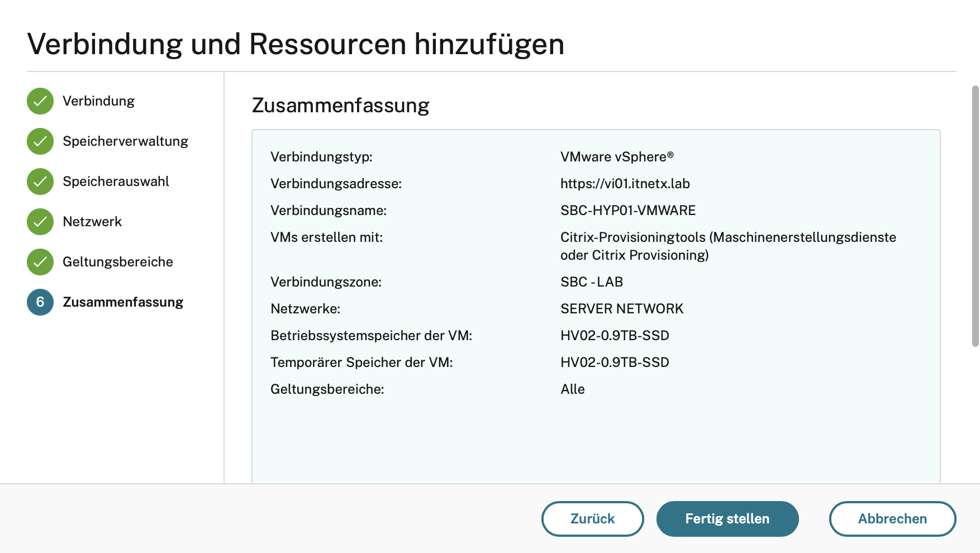Click the green checkmark icon beside Verbindung
The image size is (980, 553).
click(40, 101)
